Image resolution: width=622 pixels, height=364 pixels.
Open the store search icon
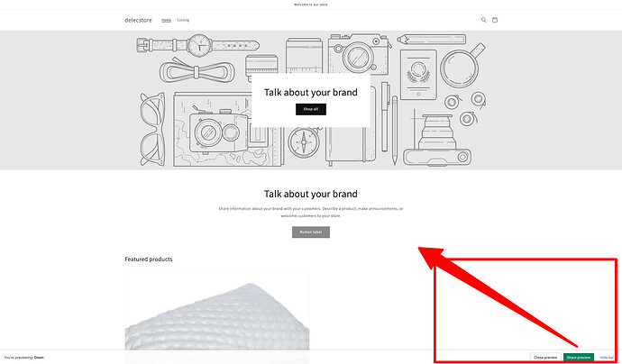(x=483, y=20)
